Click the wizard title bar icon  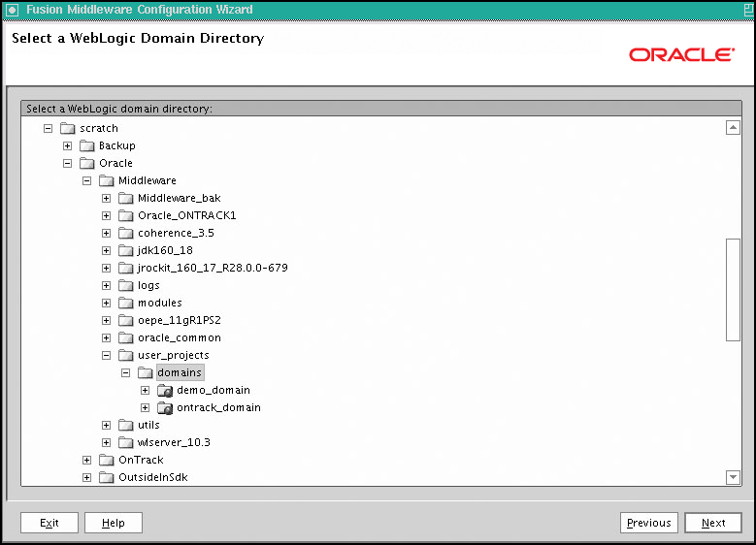pos(12,10)
